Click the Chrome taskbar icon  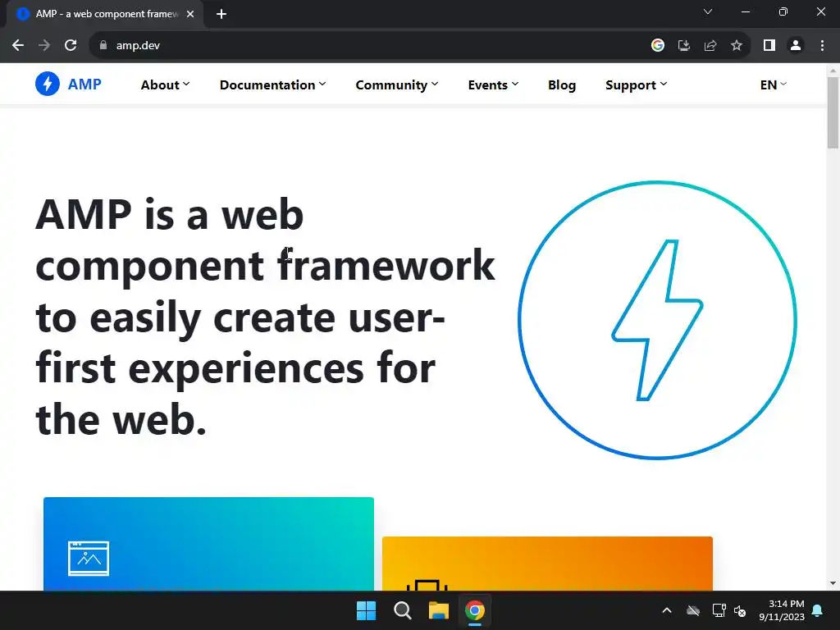click(x=475, y=610)
